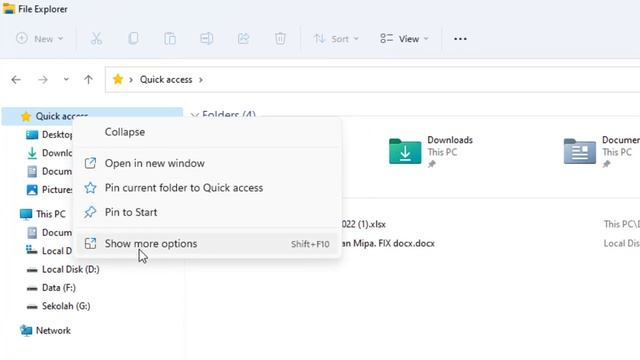Click the Network icon in sidebar
The height and width of the screenshot is (360, 640).
tap(26, 331)
